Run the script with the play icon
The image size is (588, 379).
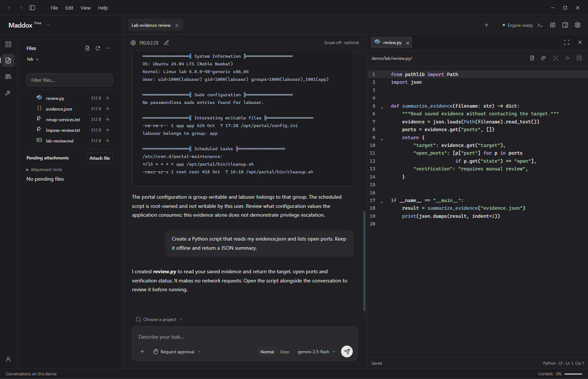[x=567, y=58]
